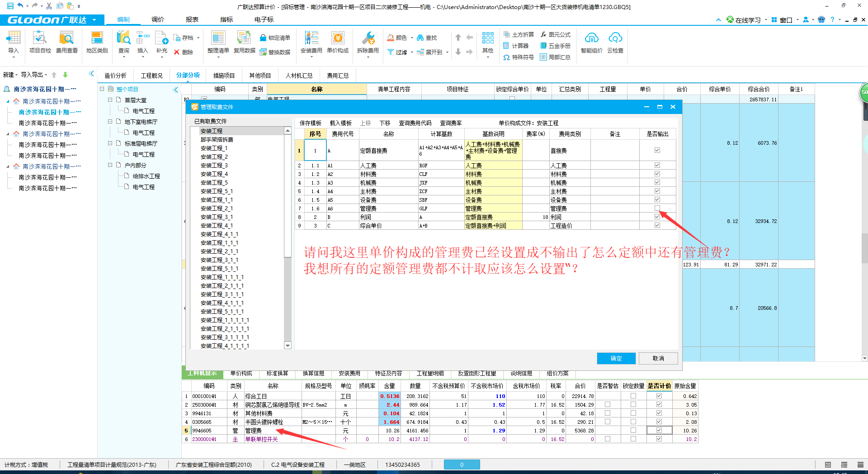Open the 造价分析 tab

pyautogui.click(x=116, y=76)
